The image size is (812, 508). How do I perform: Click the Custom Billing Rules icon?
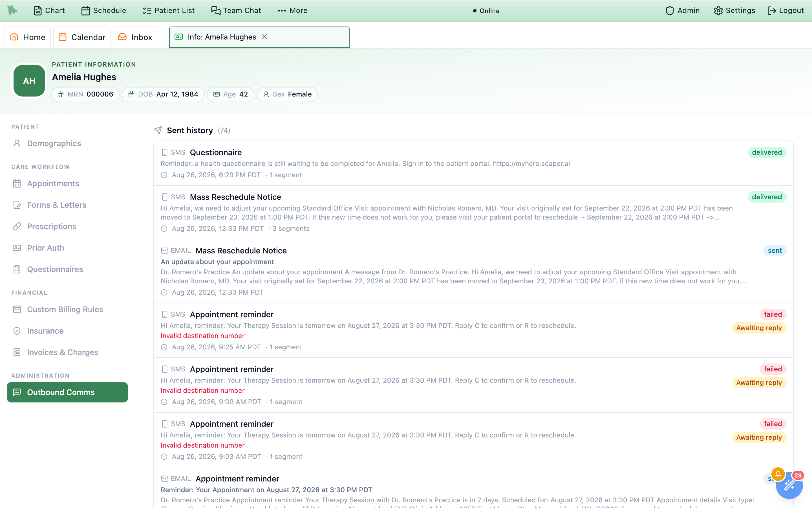click(17, 309)
